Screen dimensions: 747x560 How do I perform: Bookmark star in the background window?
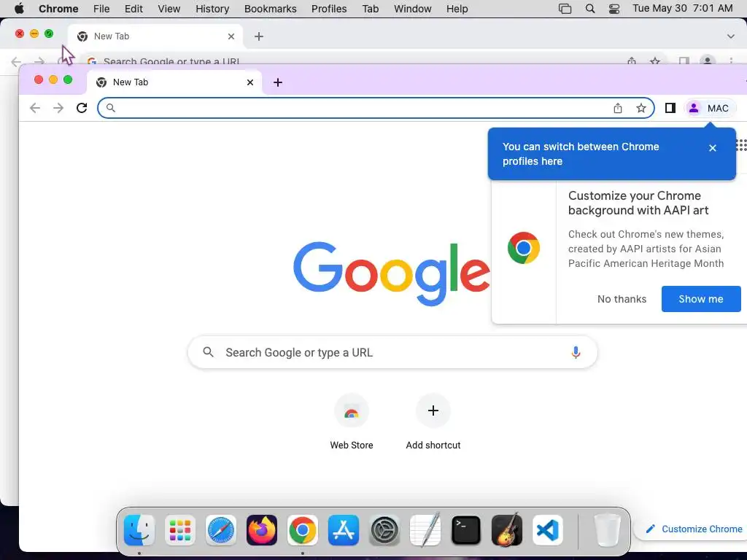click(x=655, y=61)
